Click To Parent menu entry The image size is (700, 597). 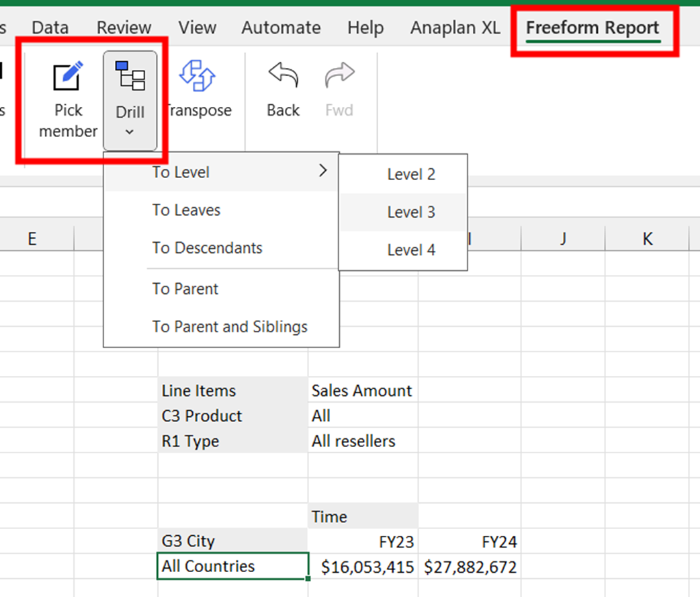(185, 289)
